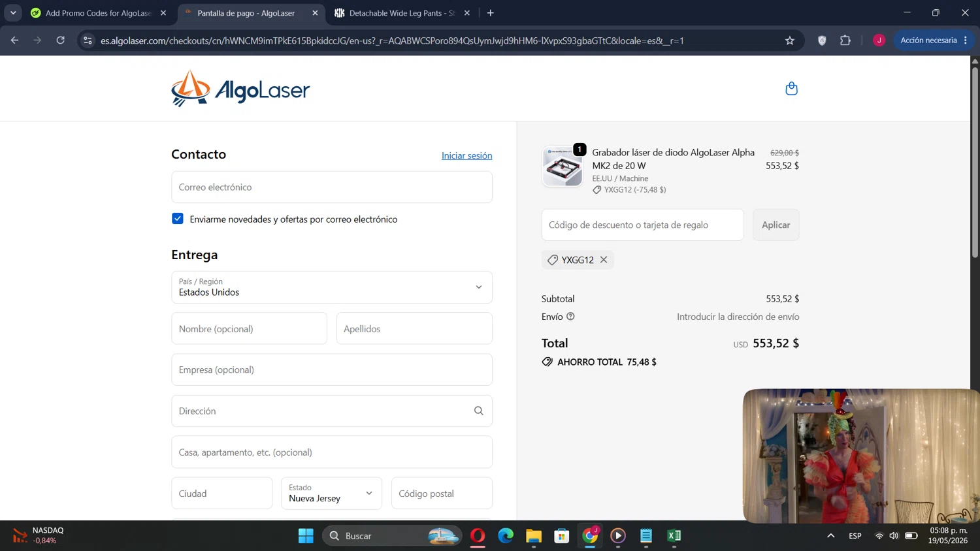Open the Windows Start menu
Image resolution: width=980 pixels, height=551 pixels.
point(306,536)
